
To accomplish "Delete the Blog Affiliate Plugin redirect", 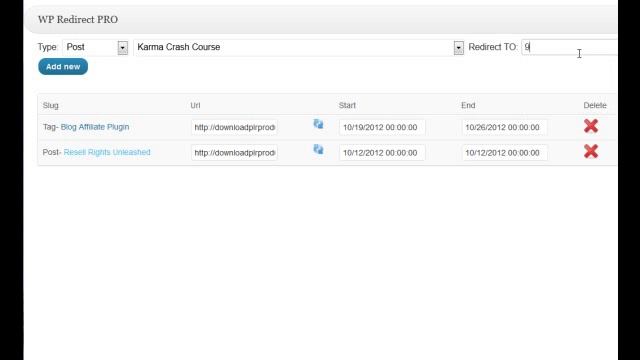I will [x=591, y=126].
